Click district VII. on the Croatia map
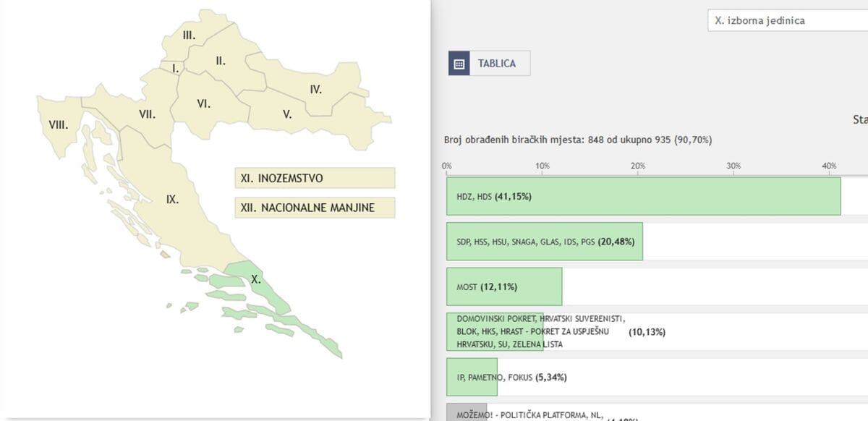The image size is (868, 421). pos(147,114)
